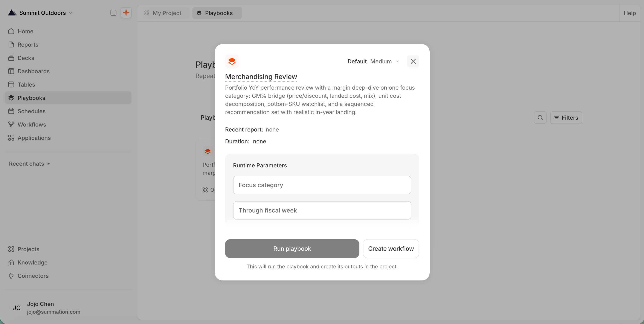Expand the Recent chats section
The height and width of the screenshot is (324, 644).
tap(29, 164)
